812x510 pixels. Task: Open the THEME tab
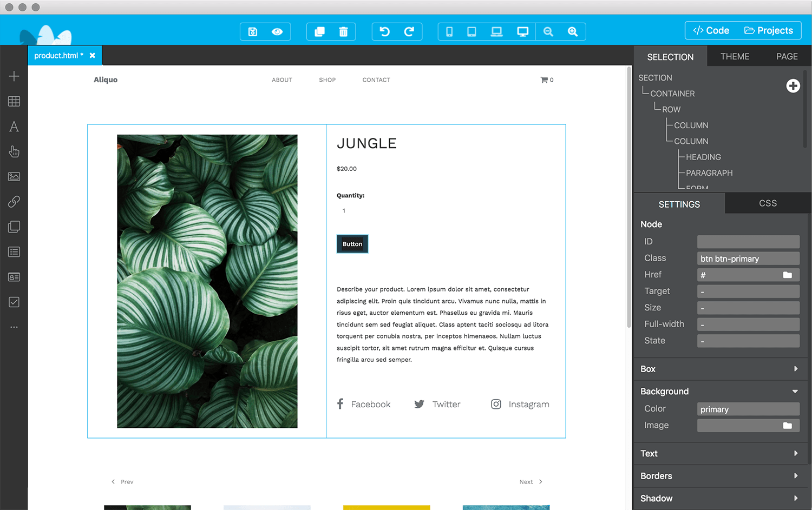735,56
